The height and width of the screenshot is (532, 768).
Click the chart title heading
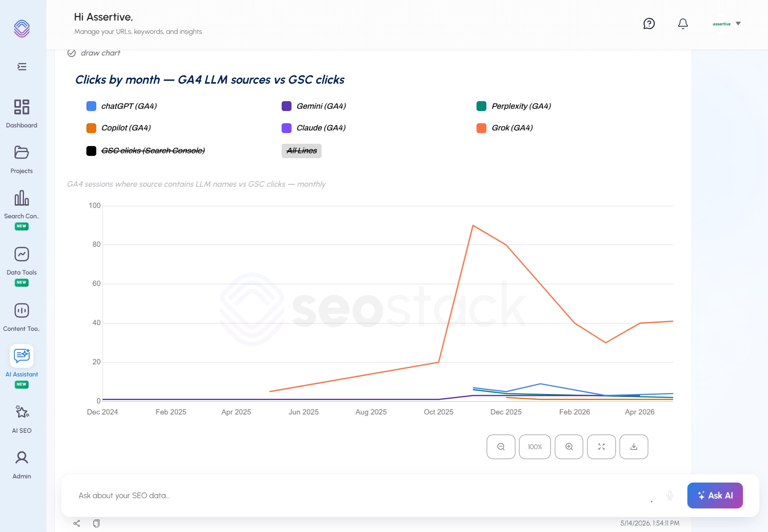[210, 79]
